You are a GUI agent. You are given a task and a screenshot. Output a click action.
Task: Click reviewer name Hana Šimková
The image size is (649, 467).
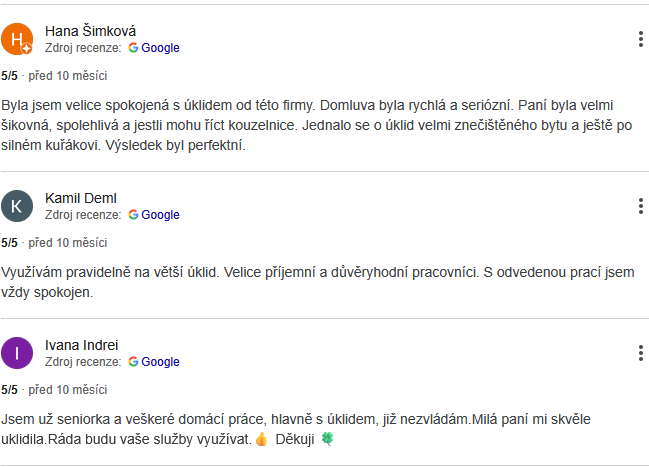91,31
